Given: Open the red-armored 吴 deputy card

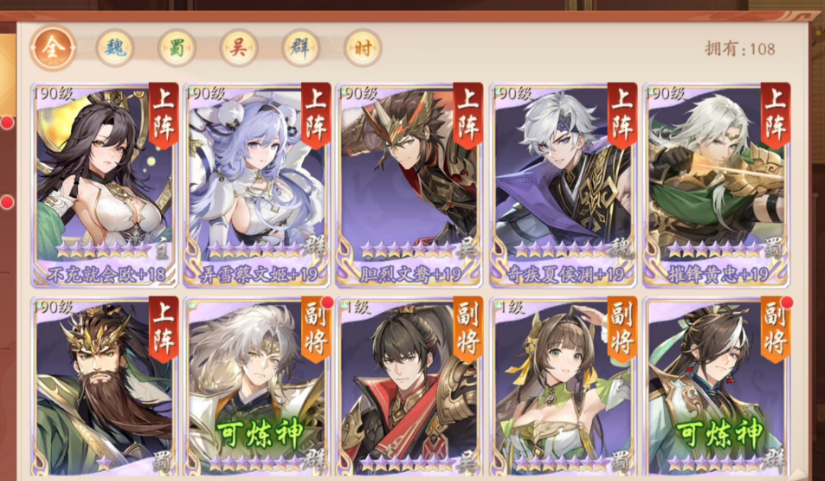Looking at the screenshot, I should 409,387.
